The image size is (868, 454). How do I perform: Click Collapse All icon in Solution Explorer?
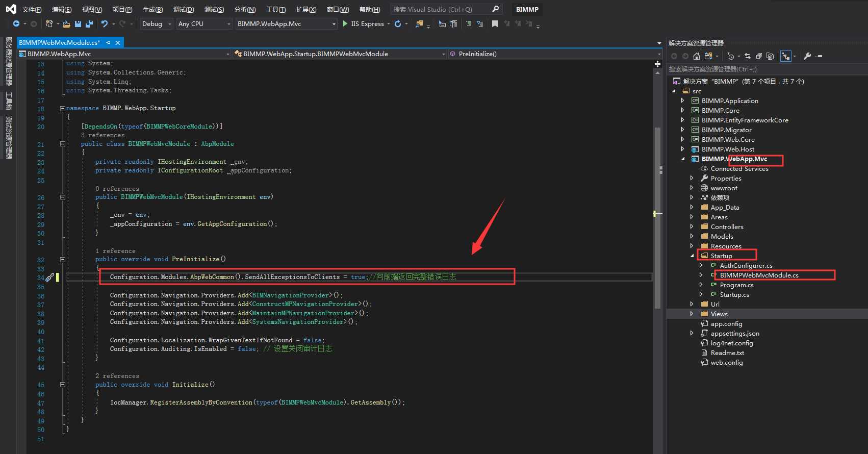click(x=759, y=56)
